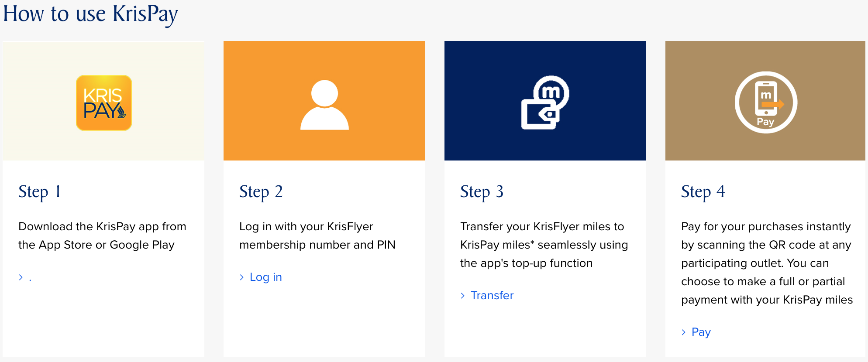Click the chevron arrow beside Log in
868x362 pixels.
click(x=242, y=277)
